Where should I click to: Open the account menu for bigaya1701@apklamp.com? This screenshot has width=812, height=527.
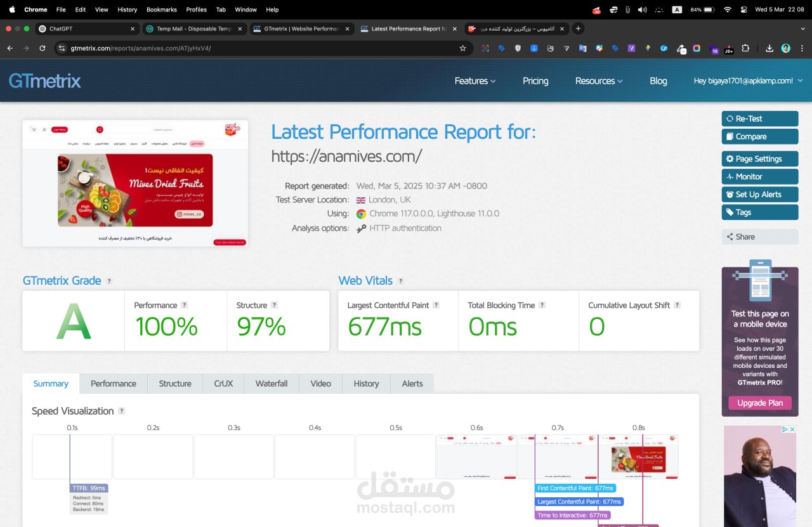749,81
